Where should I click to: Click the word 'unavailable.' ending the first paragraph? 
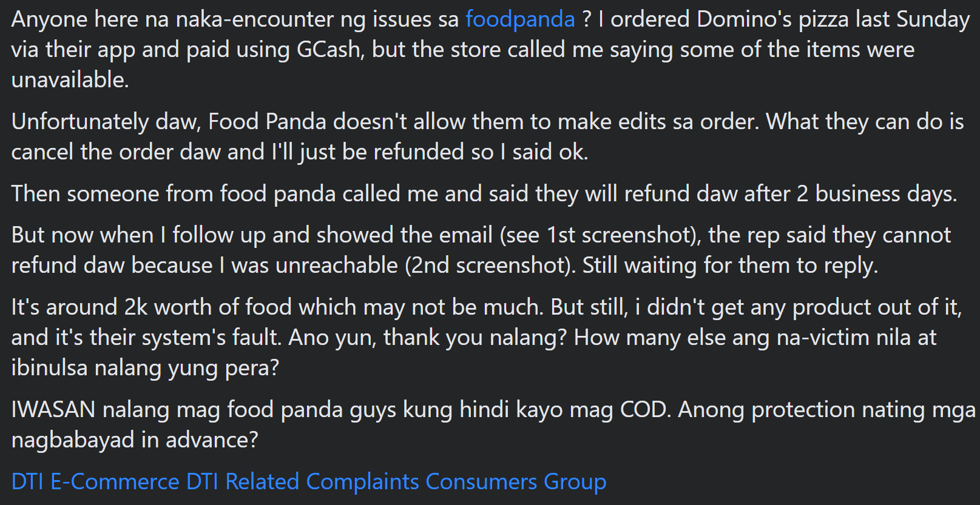tap(70, 80)
